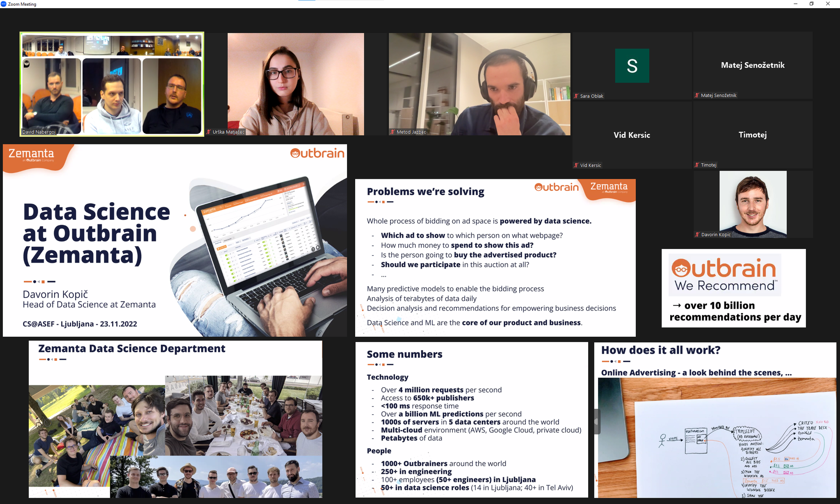
Task: Click 1000+ Outbrainers around the world line
Action: (443, 463)
